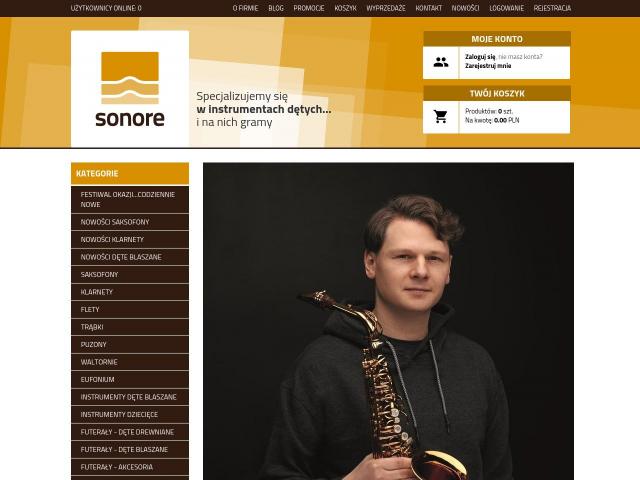Screen dimensions: 640x480
Task: Go to PROMOCJE in the top bar
Action: [x=309, y=8]
